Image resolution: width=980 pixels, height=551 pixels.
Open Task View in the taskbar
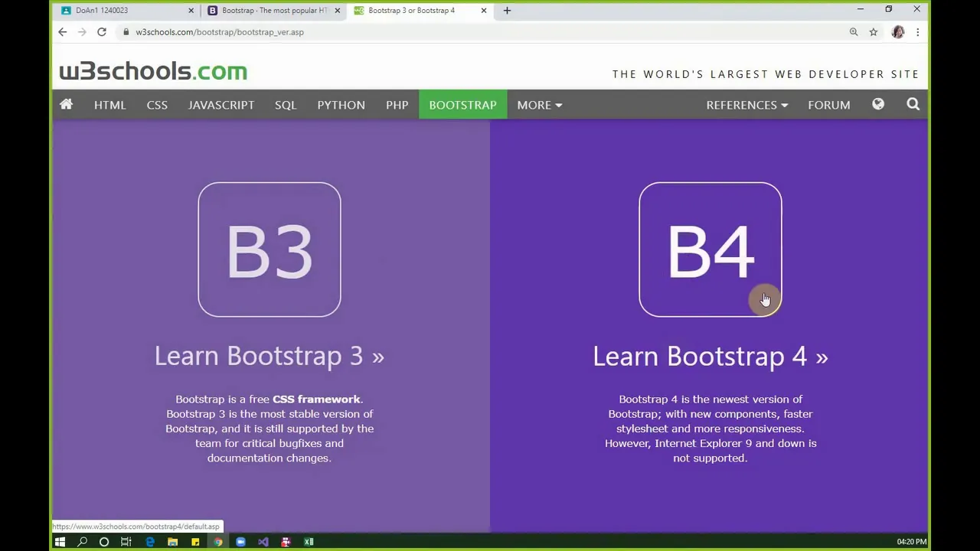(x=126, y=542)
